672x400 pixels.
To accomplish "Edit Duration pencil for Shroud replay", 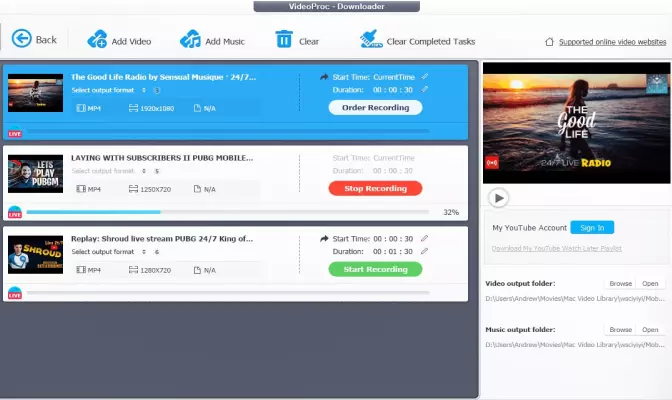I will 424,251.
